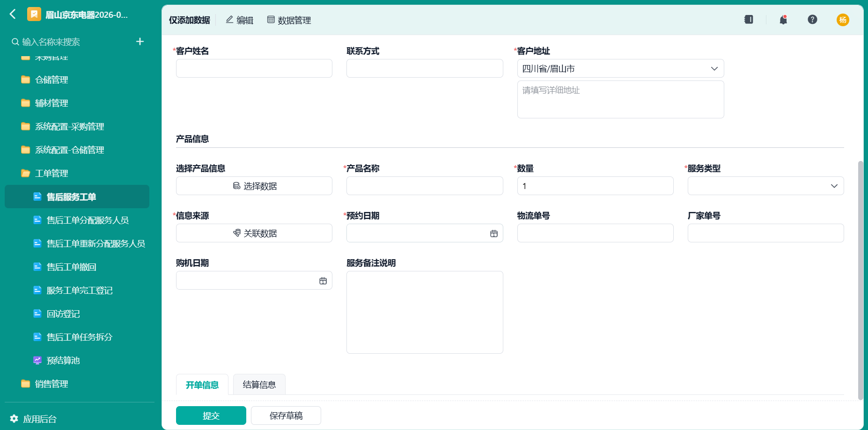Click the search magnifier icon in sidebar
The image size is (868, 430).
pyautogui.click(x=15, y=42)
